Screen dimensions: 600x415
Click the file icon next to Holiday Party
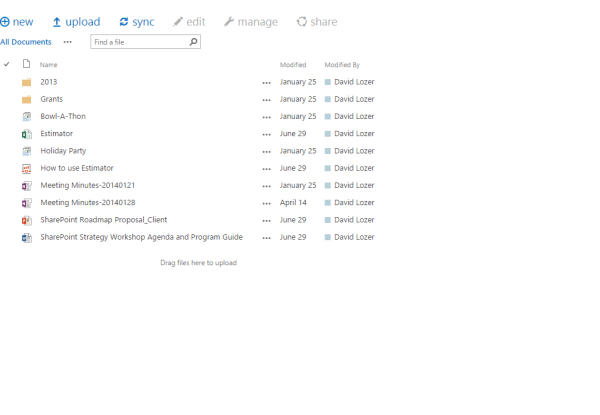[x=27, y=151]
